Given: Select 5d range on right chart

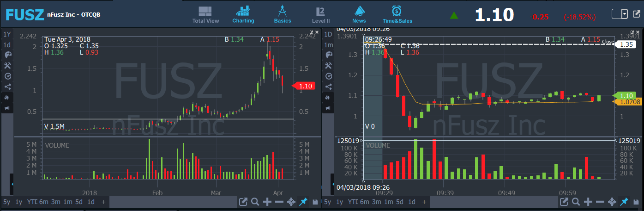Looking at the screenshot, I should click(x=400, y=202).
